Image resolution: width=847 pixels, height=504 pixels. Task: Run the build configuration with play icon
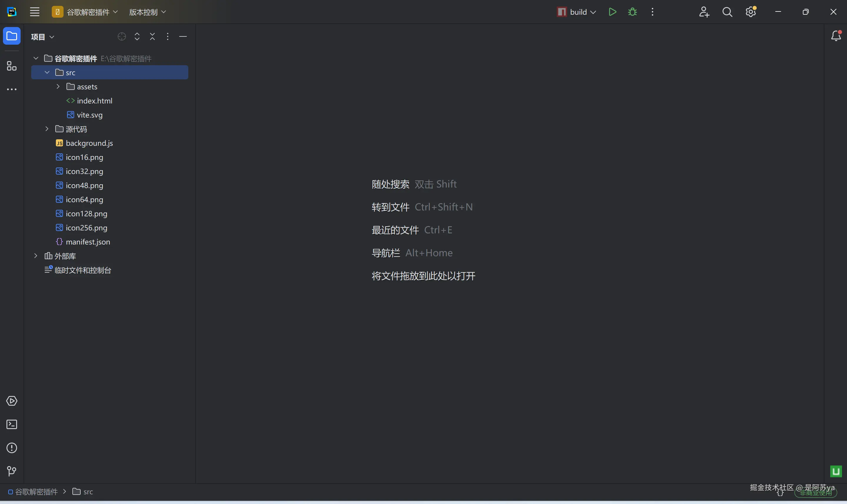(613, 12)
